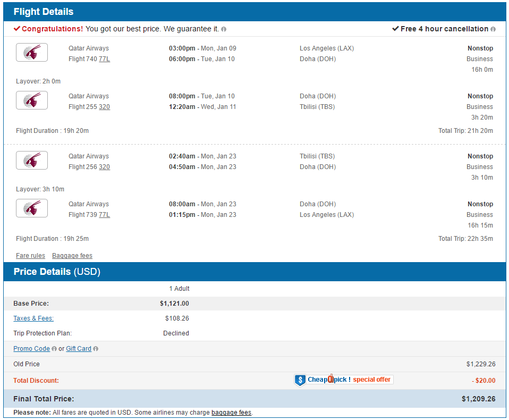
Task: Select the $1,121.00 base price value
Action: (x=174, y=304)
